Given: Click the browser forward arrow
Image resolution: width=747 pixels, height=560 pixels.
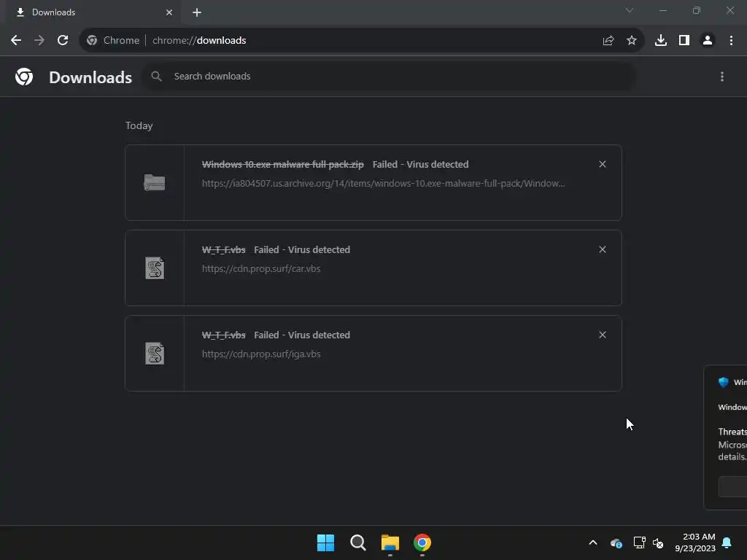Looking at the screenshot, I should coord(39,41).
